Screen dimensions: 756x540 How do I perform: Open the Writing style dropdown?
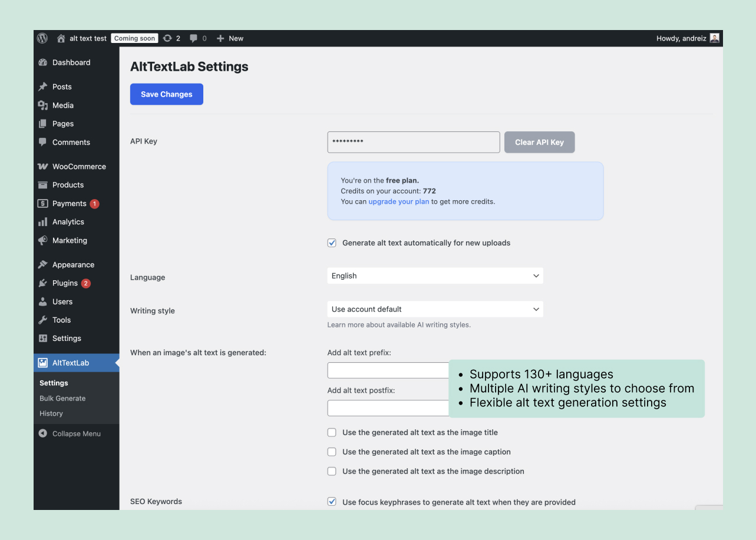click(434, 309)
